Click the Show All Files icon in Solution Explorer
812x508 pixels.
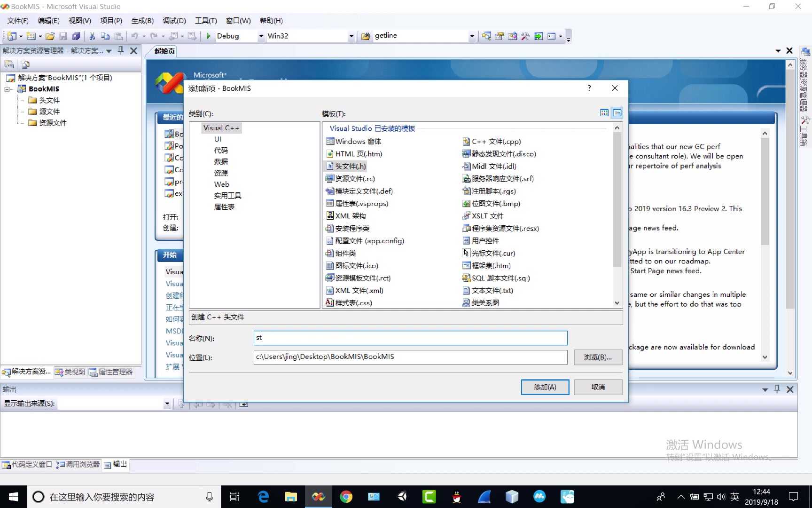(x=25, y=64)
